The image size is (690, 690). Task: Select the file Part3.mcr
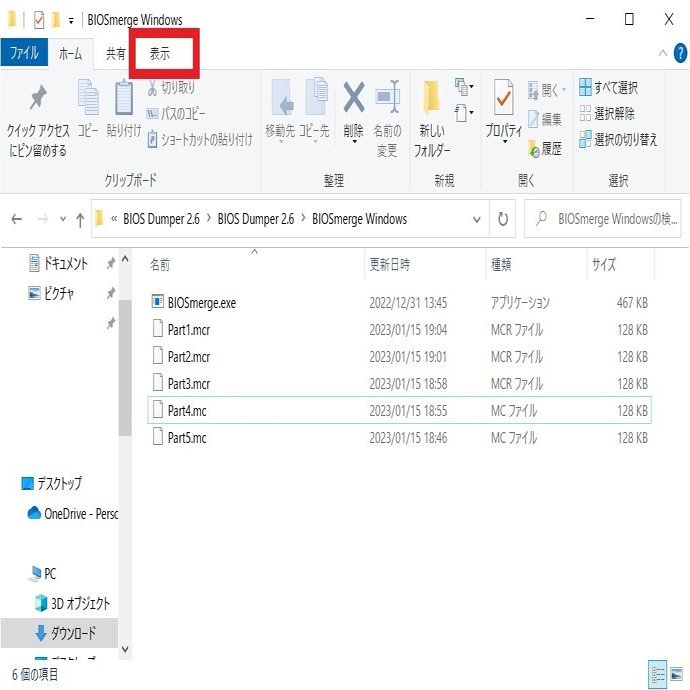point(399,384)
